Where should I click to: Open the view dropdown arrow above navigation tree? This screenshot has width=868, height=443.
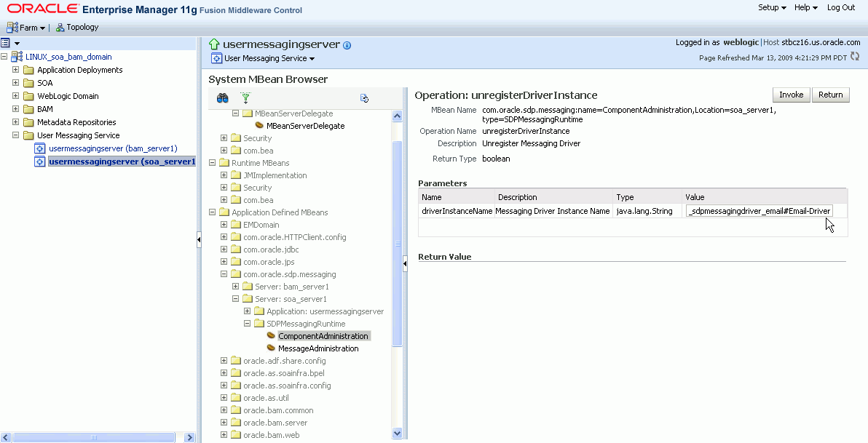coord(17,43)
